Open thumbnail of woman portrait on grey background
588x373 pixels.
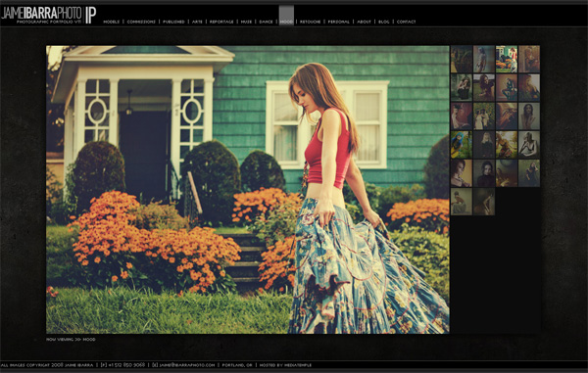tap(529, 117)
